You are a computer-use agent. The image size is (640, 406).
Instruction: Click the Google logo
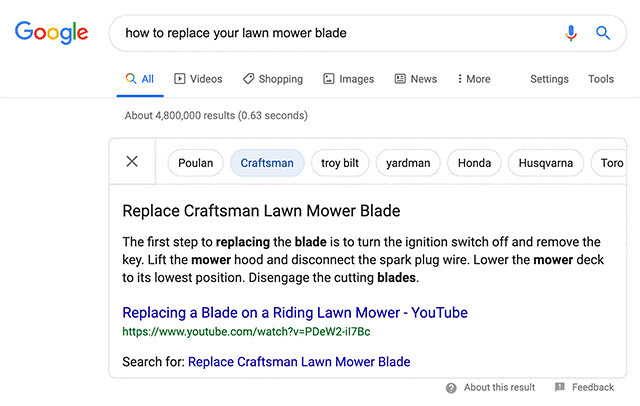[x=51, y=32]
